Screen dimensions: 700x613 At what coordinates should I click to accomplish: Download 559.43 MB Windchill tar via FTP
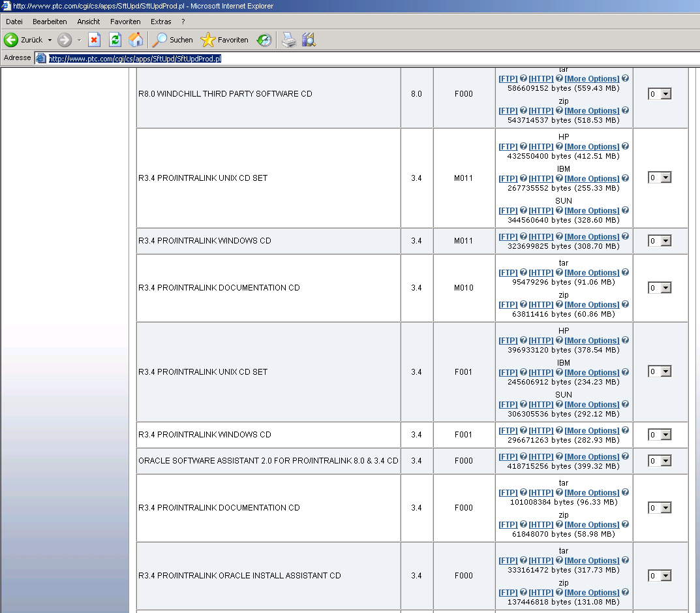coord(508,78)
